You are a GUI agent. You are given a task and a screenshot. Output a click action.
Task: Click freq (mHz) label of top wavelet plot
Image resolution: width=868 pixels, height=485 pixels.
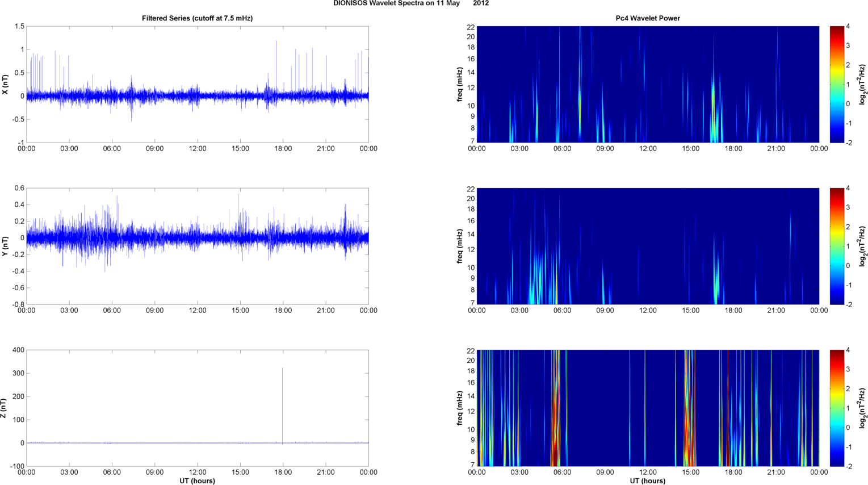point(459,85)
